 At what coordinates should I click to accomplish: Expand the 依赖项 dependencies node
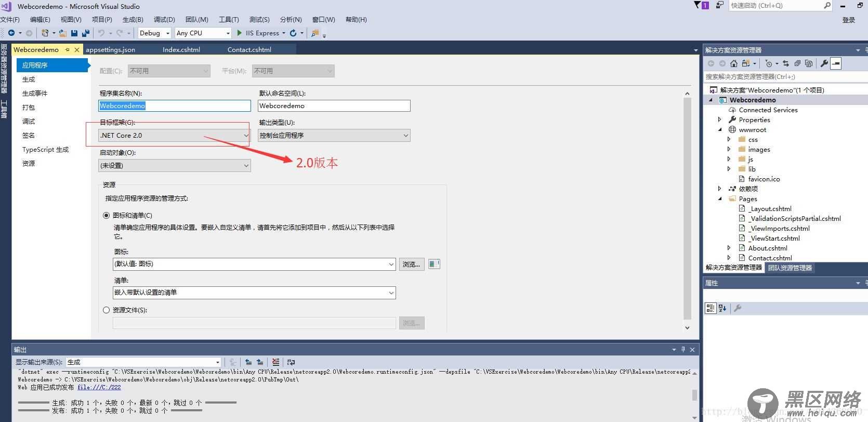click(x=720, y=189)
